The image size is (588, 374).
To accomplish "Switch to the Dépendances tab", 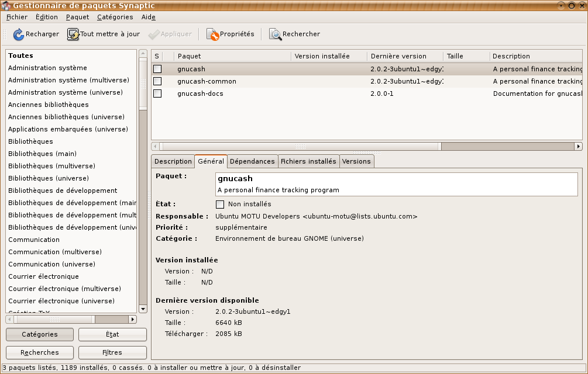I will pos(252,161).
